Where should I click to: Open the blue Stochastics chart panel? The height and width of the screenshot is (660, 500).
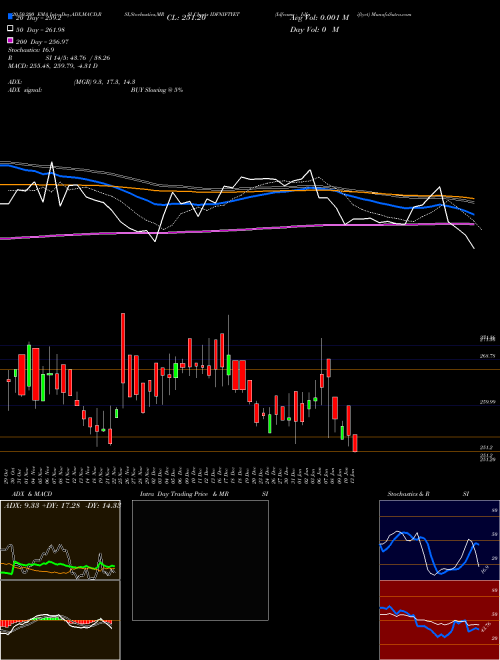(439, 540)
